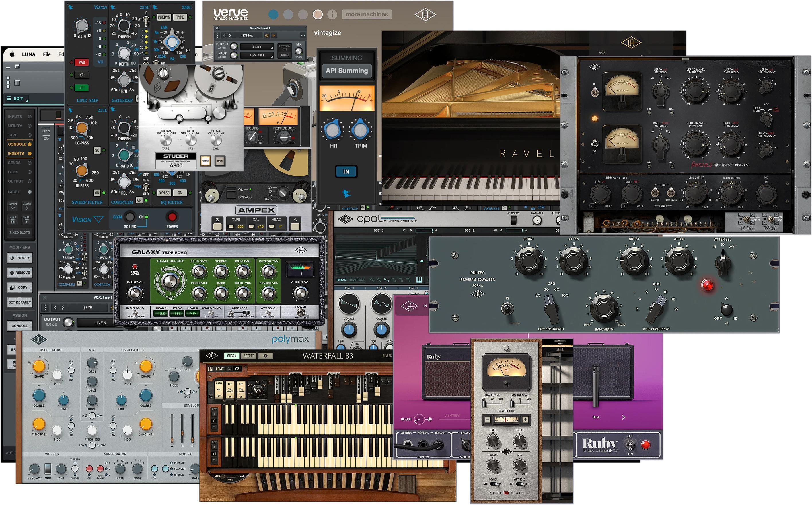Open the MIC/LINE 3 input dropdown

(257, 55)
